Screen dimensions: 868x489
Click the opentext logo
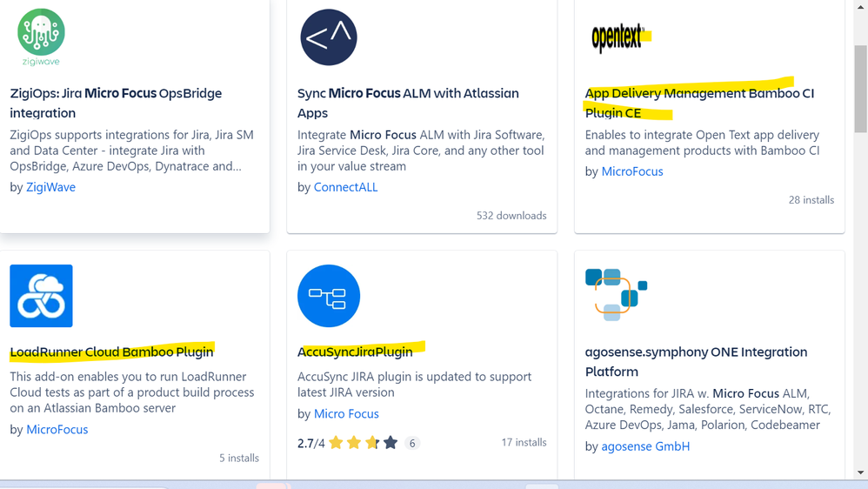click(x=618, y=37)
